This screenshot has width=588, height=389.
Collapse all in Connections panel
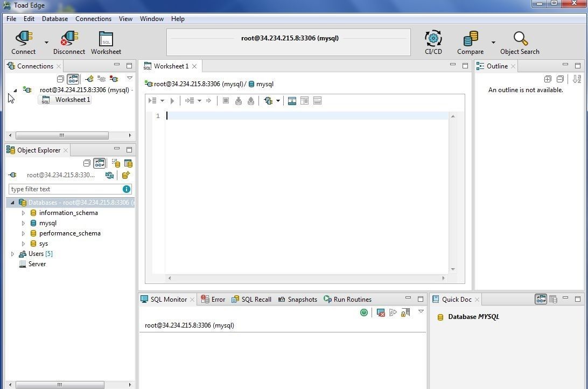[x=60, y=79]
